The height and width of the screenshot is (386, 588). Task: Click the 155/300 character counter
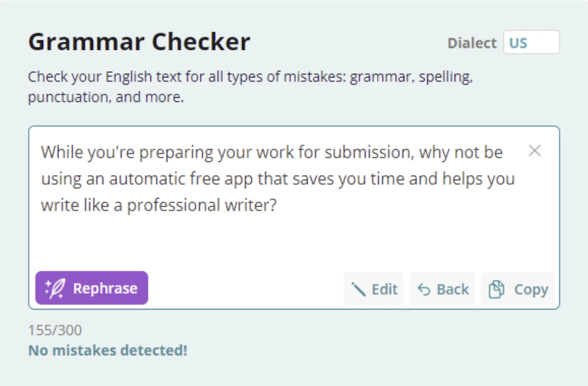[55, 330]
